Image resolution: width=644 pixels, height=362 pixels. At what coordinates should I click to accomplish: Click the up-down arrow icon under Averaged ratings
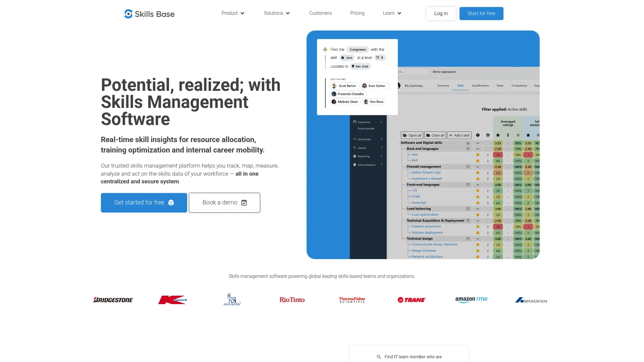coord(508,135)
